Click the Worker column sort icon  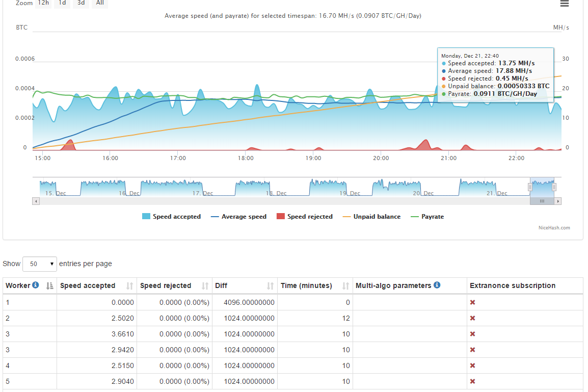(x=50, y=286)
